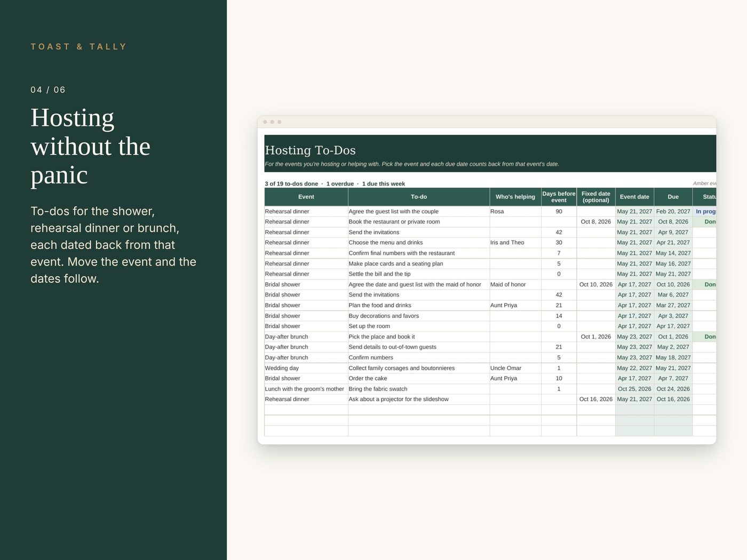Image resolution: width=747 pixels, height=560 pixels.
Task: Click the 'Fixed date (optional)' header
Action: 596,197
